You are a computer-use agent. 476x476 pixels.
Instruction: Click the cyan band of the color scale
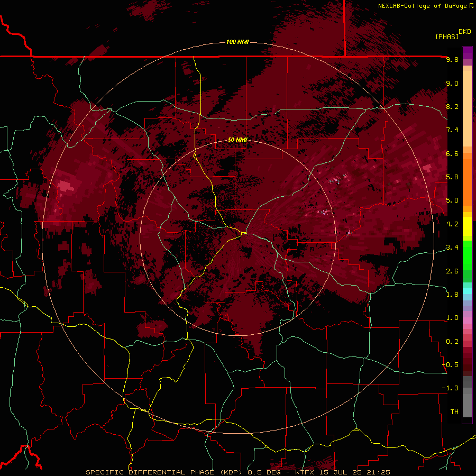click(467, 290)
